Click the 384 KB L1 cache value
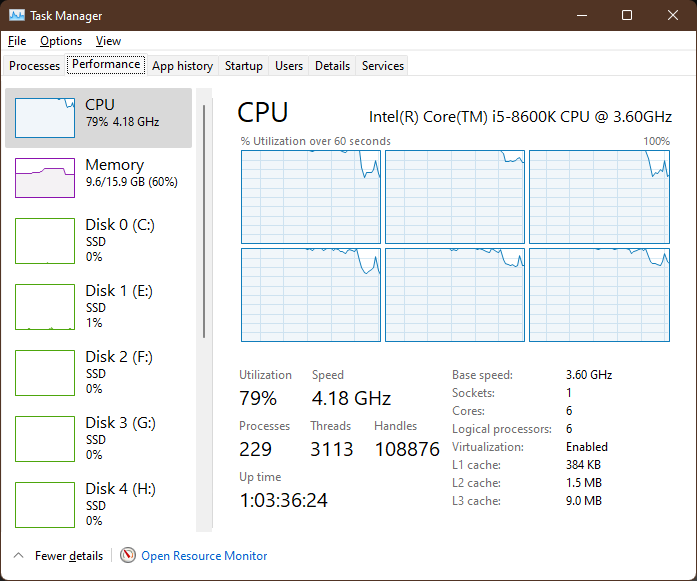The height and width of the screenshot is (581, 697). point(583,465)
